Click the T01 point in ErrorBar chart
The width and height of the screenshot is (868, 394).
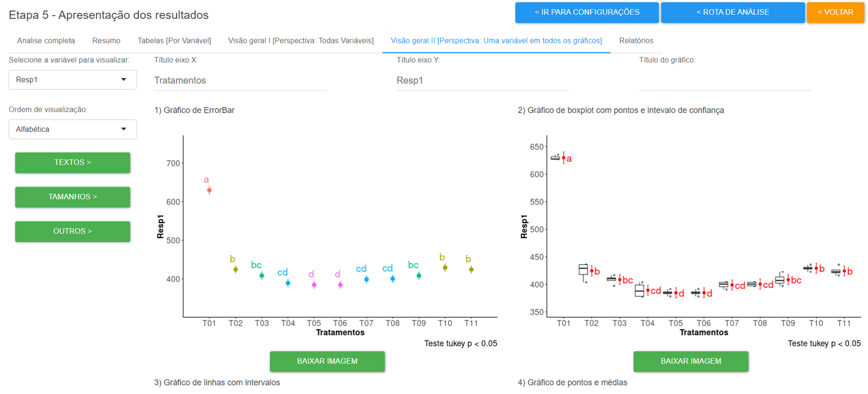click(209, 191)
